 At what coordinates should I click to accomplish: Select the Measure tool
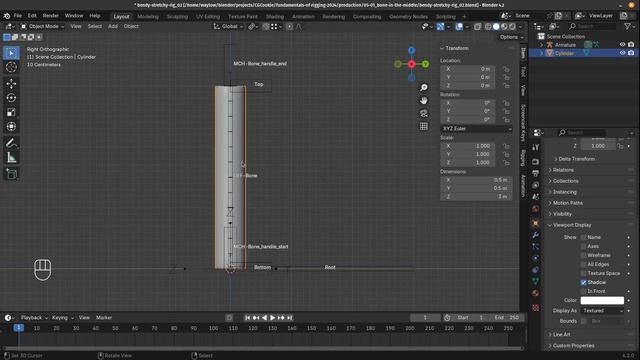[x=11, y=157]
